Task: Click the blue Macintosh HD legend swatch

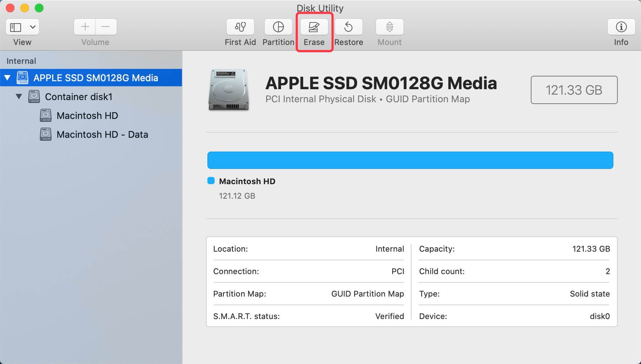Action: pos(211,181)
